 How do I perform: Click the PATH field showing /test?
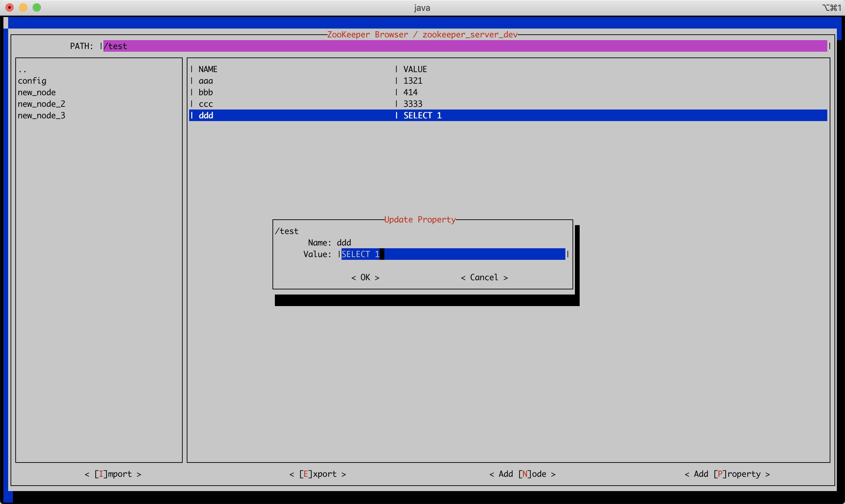(x=465, y=46)
